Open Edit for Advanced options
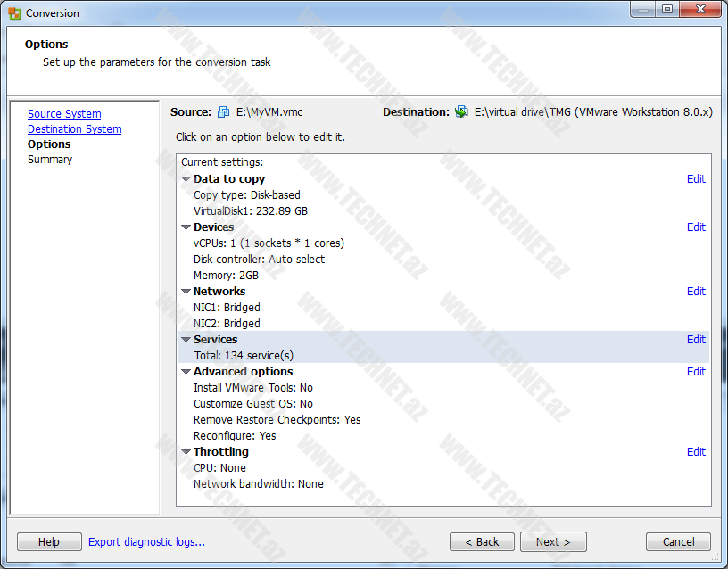728x569 pixels. click(696, 372)
